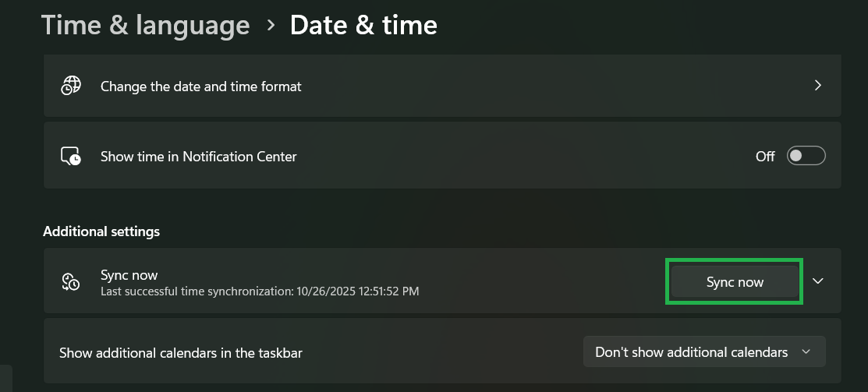The image size is (868, 392).
Task: Click the empty area of the Sync now row
Action: point(546,281)
